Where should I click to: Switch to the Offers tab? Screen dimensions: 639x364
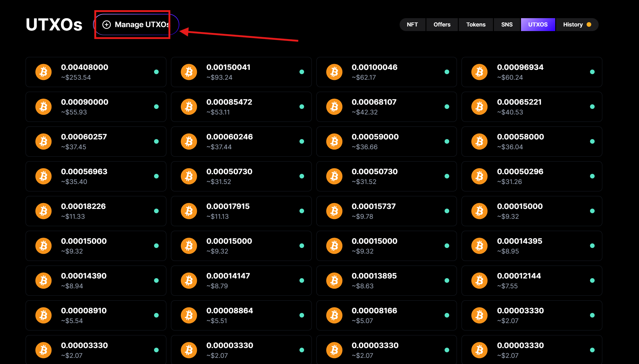click(442, 24)
